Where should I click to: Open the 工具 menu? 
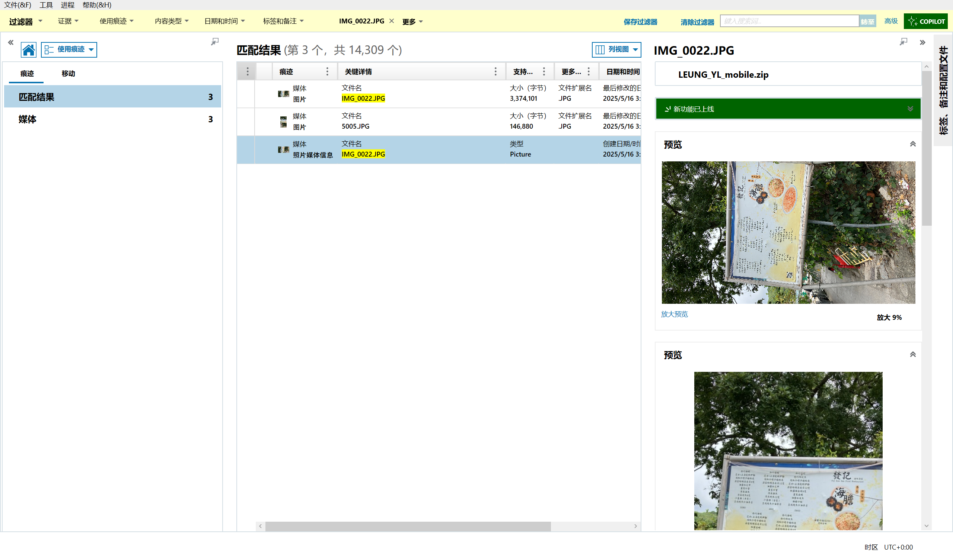(46, 5)
